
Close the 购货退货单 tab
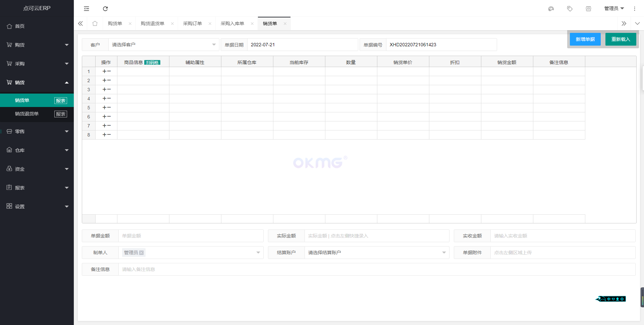coord(172,23)
